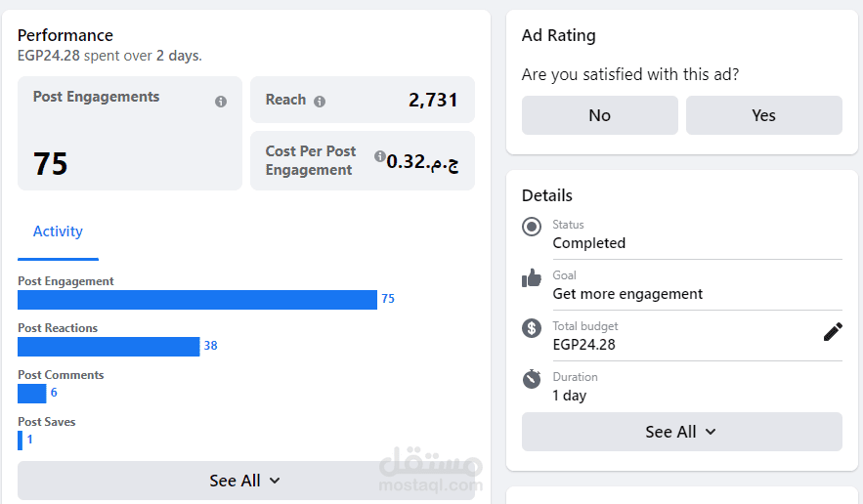Click the Post Engagements info icon

point(221,102)
